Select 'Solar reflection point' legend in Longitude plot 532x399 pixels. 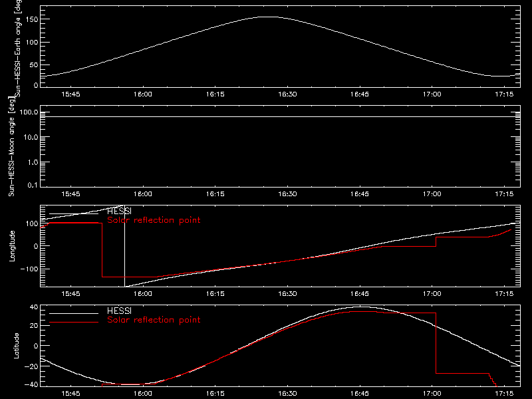coord(154,220)
